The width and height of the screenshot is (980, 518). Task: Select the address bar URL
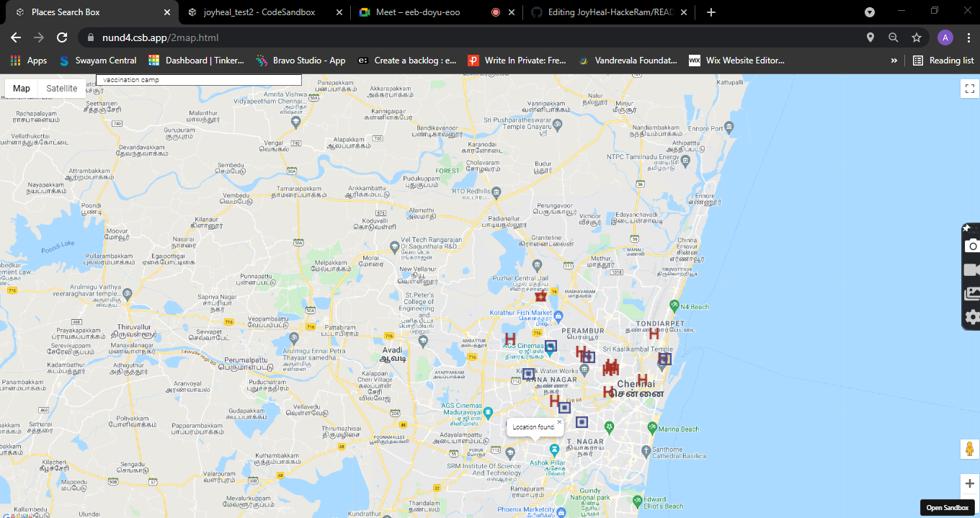[x=160, y=37]
